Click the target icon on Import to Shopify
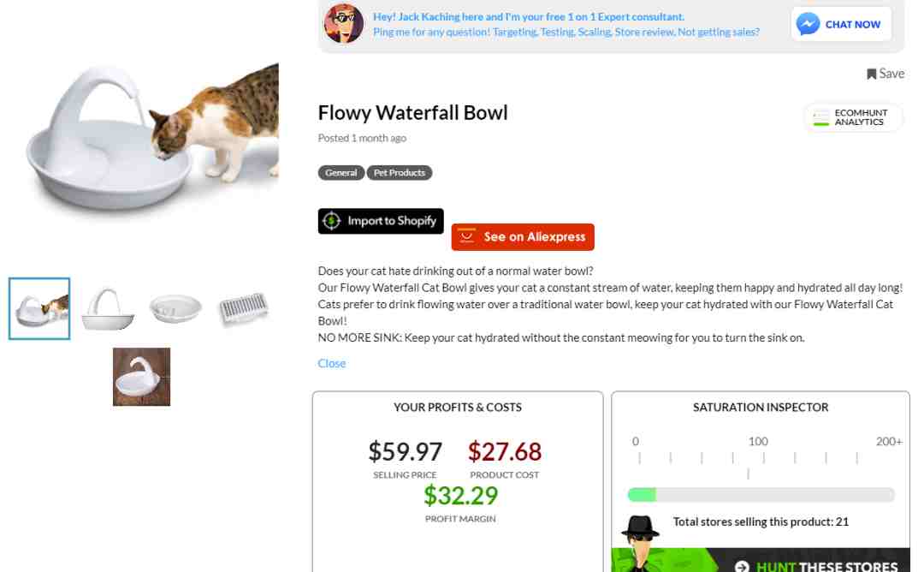 tap(331, 221)
